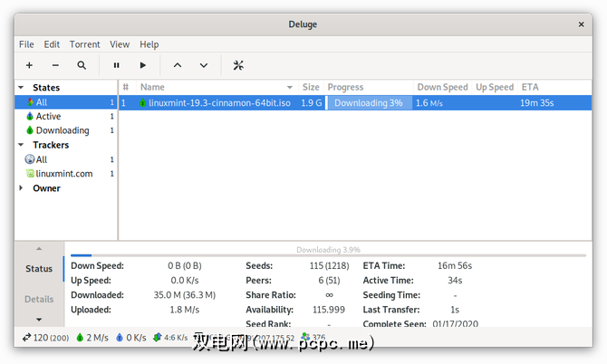Pause the selected torrent

click(x=116, y=65)
